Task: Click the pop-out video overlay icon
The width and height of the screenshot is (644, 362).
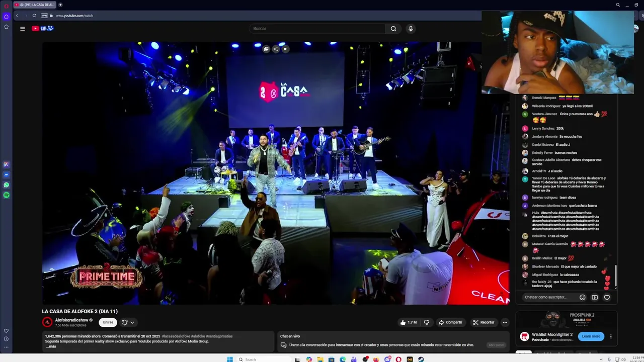Action: click(x=266, y=49)
